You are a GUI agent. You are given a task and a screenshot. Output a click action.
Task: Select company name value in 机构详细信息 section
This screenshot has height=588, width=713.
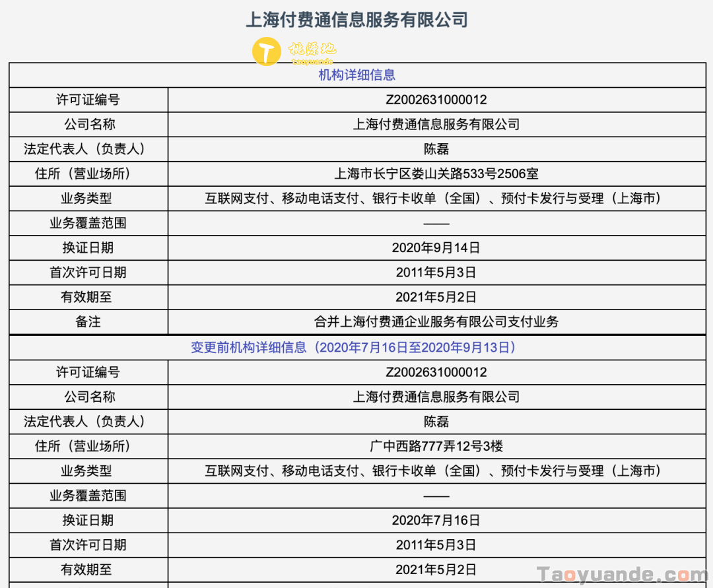point(436,125)
